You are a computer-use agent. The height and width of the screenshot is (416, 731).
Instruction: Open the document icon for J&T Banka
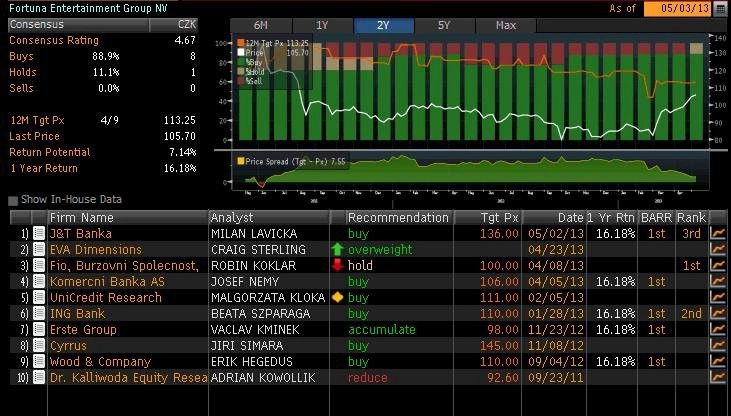tap(39, 233)
